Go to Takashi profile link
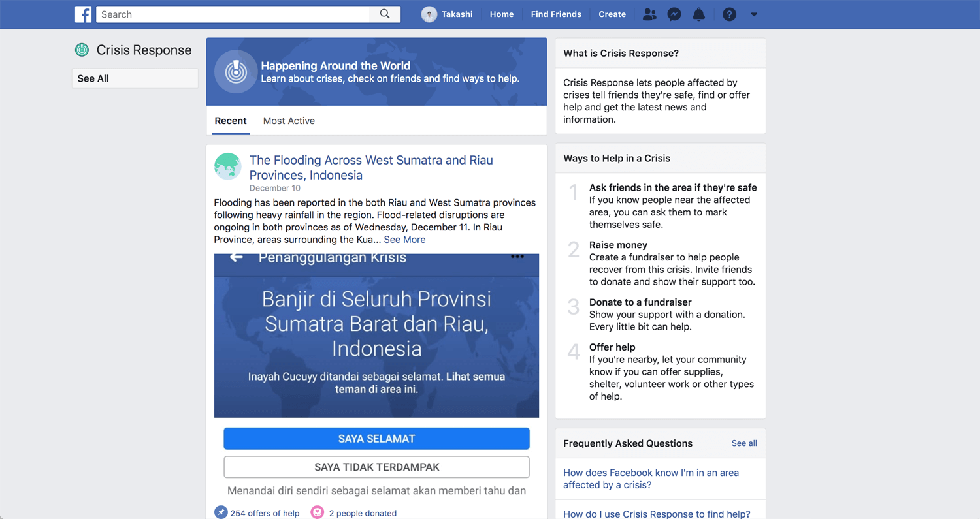The image size is (980, 519). [457, 14]
